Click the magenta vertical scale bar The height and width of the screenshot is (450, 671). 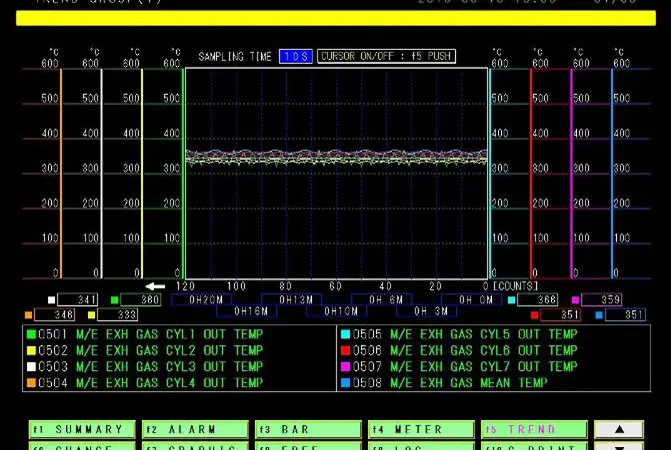(x=571, y=174)
